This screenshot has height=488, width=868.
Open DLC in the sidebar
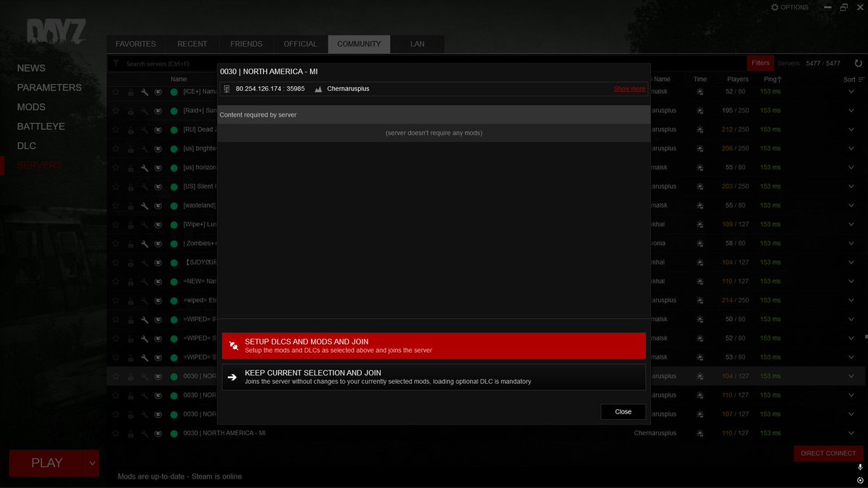(27, 146)
